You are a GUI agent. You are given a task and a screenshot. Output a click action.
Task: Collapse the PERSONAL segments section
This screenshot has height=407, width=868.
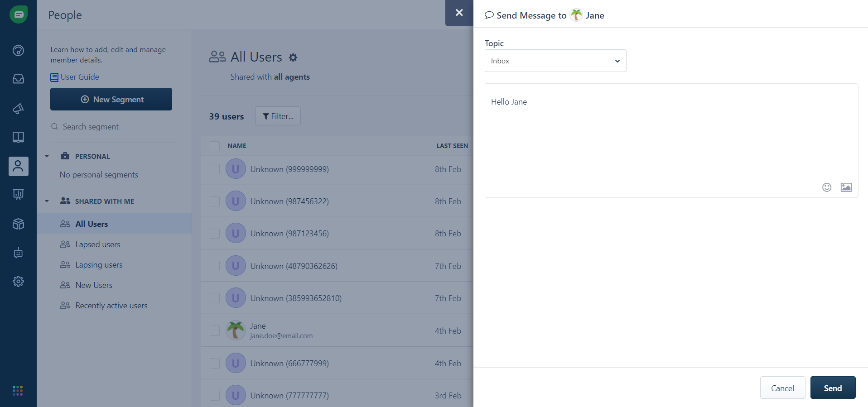47,157
